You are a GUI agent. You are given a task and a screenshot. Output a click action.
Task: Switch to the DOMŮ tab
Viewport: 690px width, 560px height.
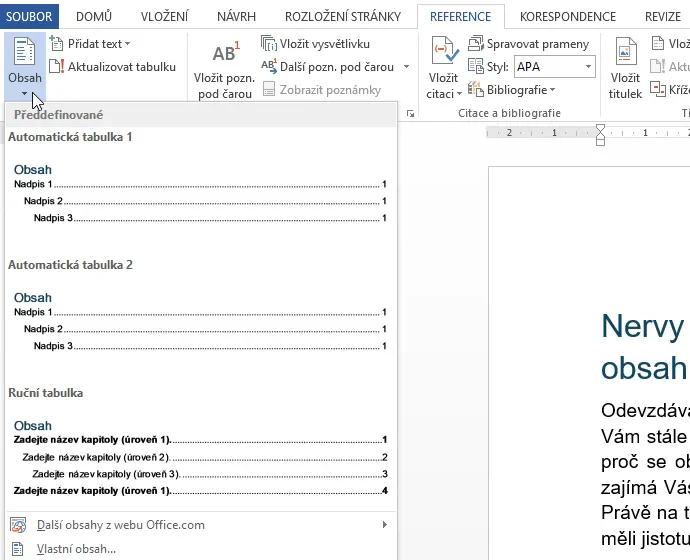coord(94,17)
